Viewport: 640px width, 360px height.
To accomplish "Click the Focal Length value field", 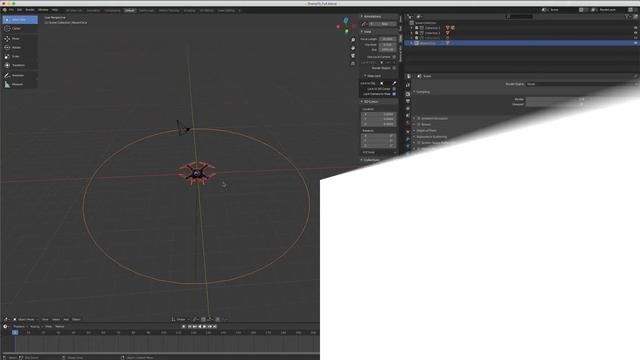I will [x=387, y=39].
